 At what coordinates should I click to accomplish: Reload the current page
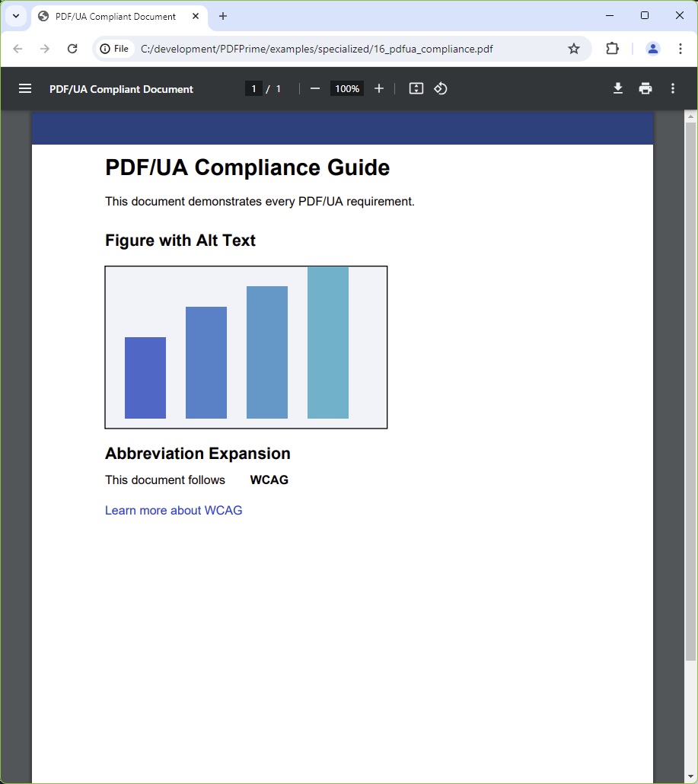(x=72, y=48)
